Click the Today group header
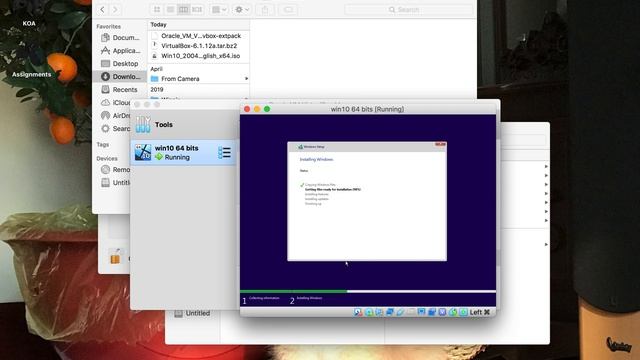Image resolution: width=640 pixels, height=360 pixels. 158,24
